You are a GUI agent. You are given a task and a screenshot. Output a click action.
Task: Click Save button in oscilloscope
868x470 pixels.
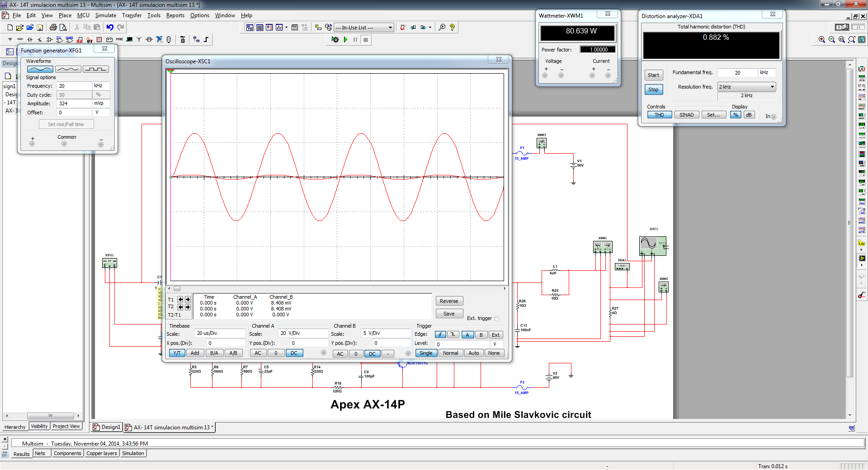pyautogui.click(x=449, y=314)
